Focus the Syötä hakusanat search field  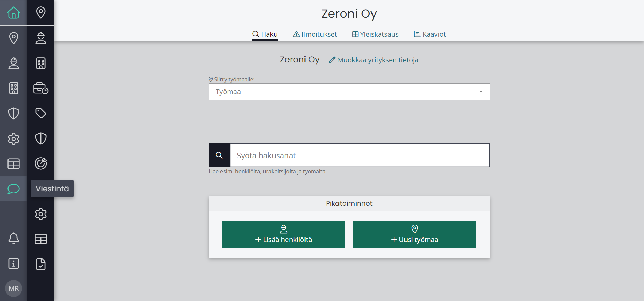tap(360, 155)
